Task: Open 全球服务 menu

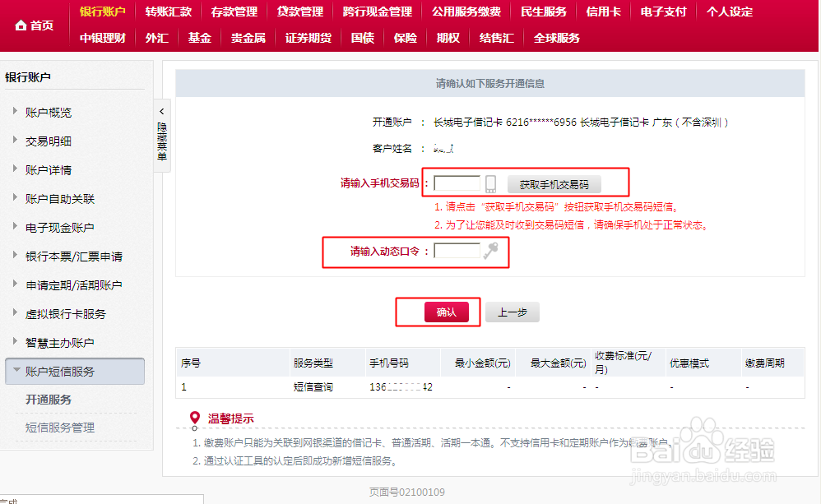Action: [x=557, y=38]
